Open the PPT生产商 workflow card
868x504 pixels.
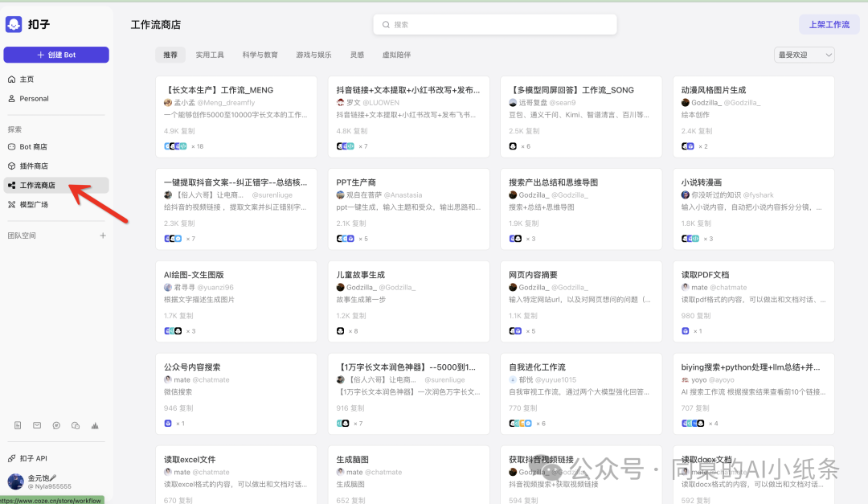tap(408, 205)
